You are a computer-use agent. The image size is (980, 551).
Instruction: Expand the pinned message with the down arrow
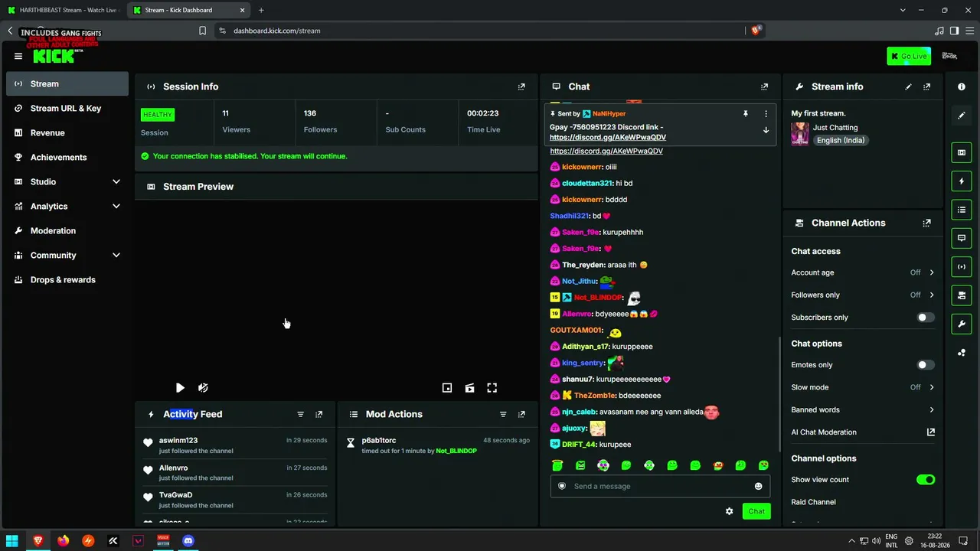766,130
